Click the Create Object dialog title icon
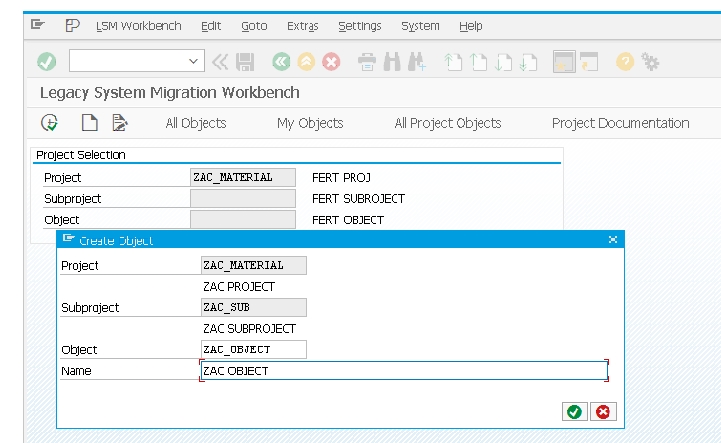The image size is (721, 443). coord(69,239)
